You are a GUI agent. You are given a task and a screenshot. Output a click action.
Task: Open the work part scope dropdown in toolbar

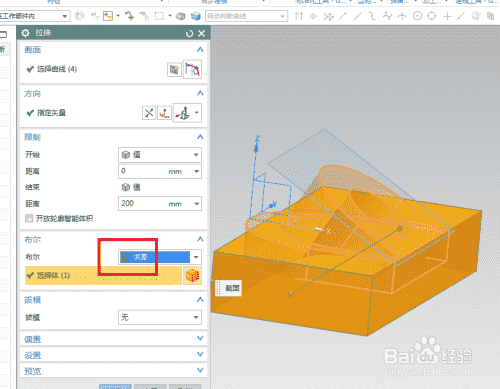click(x=65, y=16)
